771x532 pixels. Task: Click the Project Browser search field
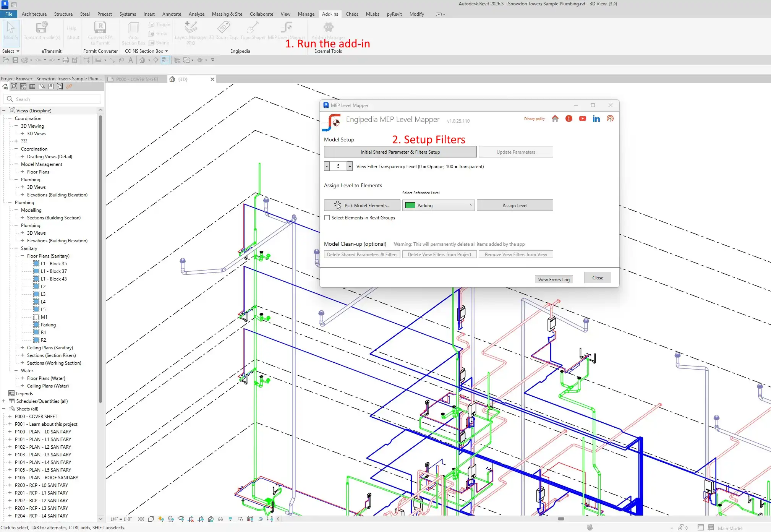click(53, 99)
